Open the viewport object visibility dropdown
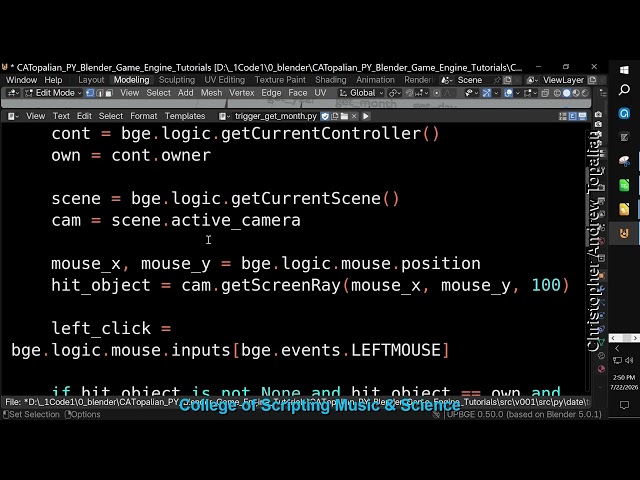 click(472, 93)
